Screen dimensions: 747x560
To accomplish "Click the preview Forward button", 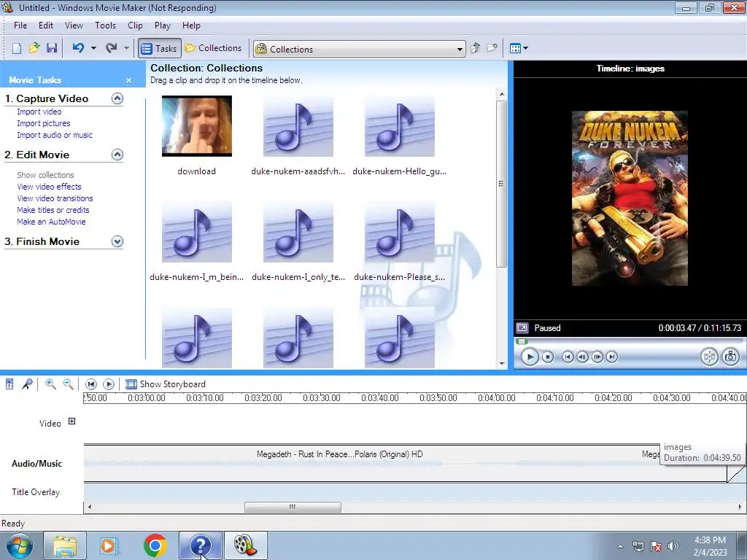I will (612, 357).
